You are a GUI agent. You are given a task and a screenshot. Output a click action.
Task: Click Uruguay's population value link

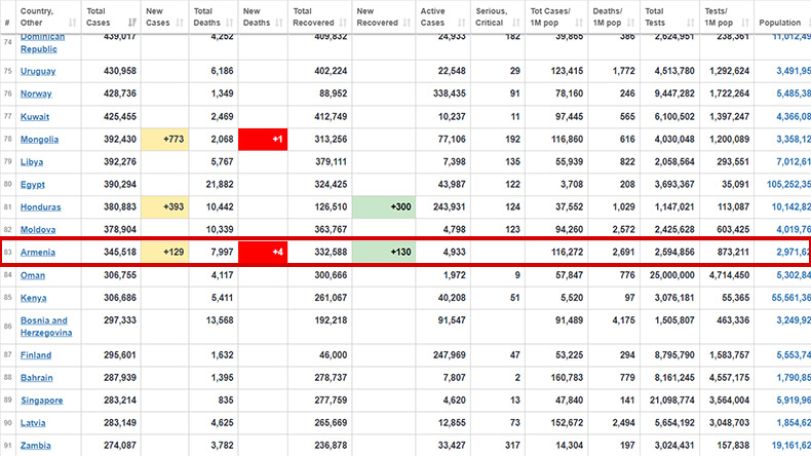coord(793,71)
